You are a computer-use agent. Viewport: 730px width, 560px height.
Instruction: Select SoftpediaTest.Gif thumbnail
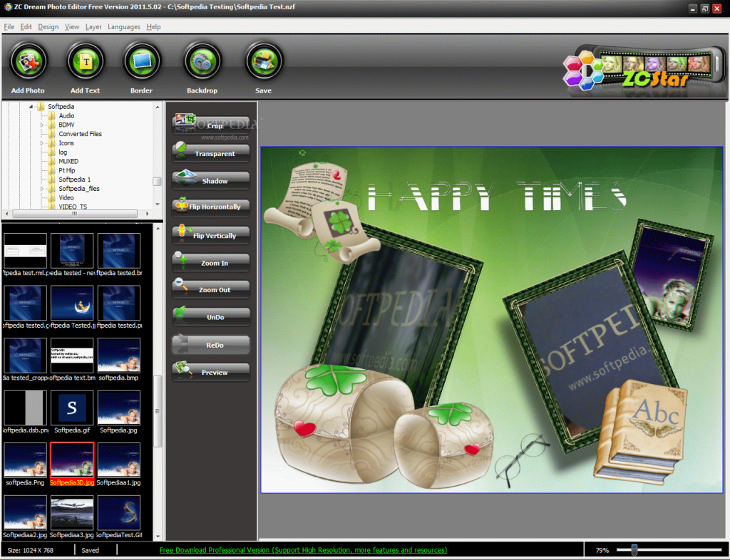tap(119, 517)
